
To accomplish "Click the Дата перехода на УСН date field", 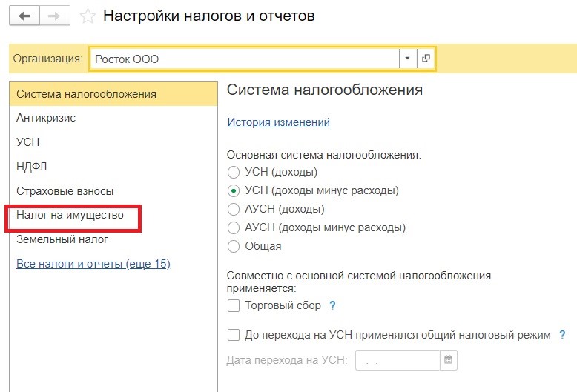I will pos(398,360).
